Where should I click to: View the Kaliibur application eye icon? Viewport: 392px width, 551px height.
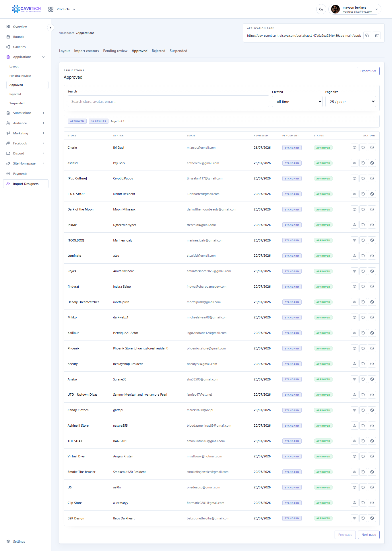pos(354,333)
